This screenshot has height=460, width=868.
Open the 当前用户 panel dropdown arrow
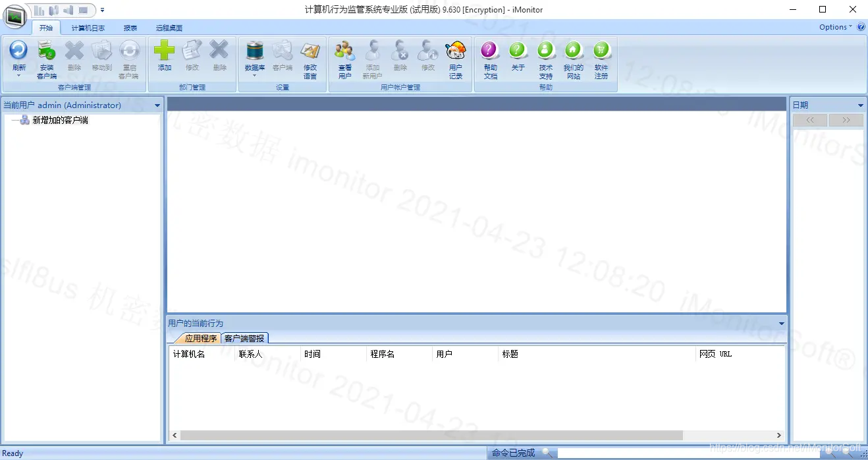[157, 105]
